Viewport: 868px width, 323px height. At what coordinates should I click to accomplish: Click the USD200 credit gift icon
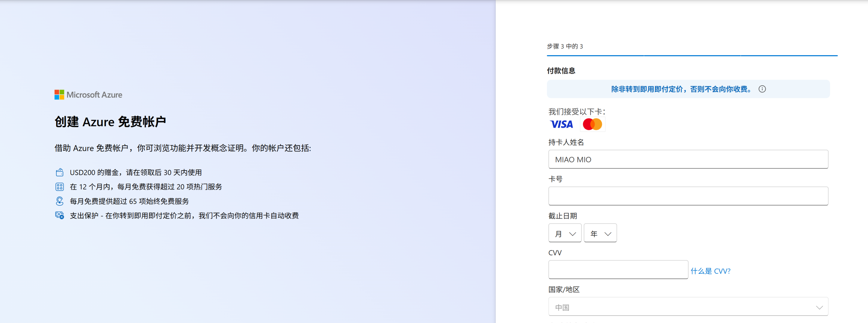[x=60, y=173]
